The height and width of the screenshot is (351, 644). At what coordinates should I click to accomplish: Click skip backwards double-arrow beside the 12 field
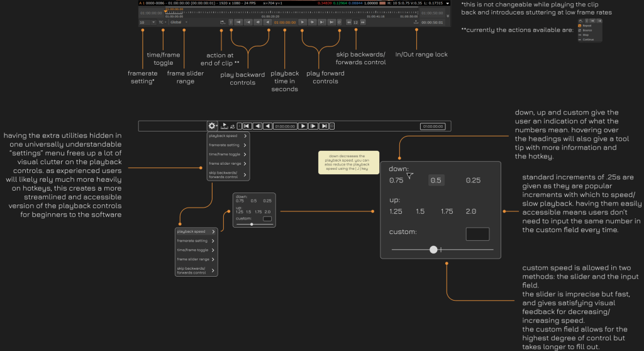coord(348,22)
